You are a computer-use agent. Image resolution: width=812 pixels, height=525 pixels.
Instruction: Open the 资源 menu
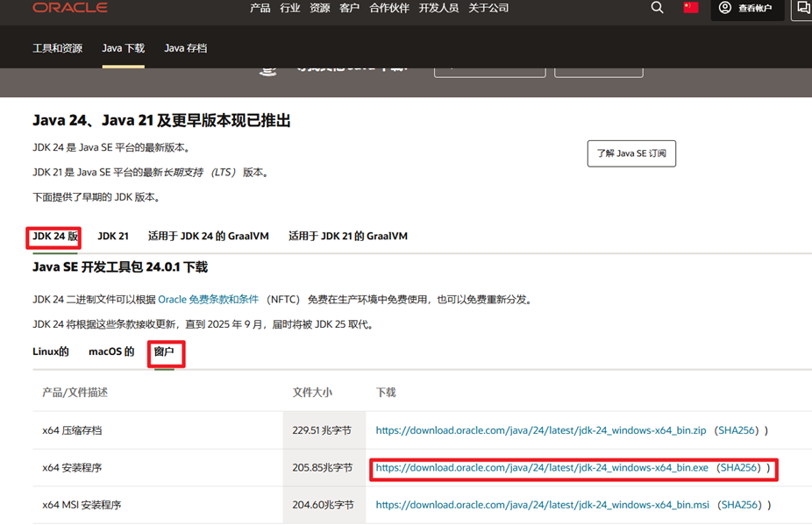tap(319, 8)
